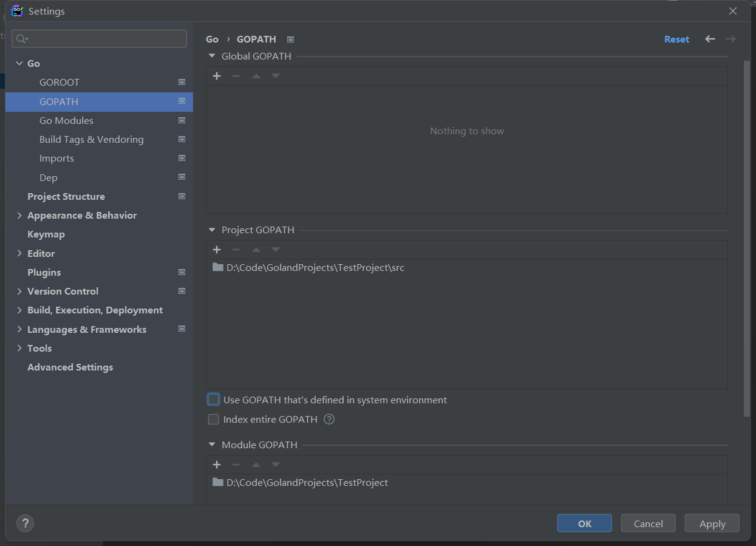Click the vertical scrollbar of settings panel
Viewport: 756px width, 546px height.
(x=747, y=238)
